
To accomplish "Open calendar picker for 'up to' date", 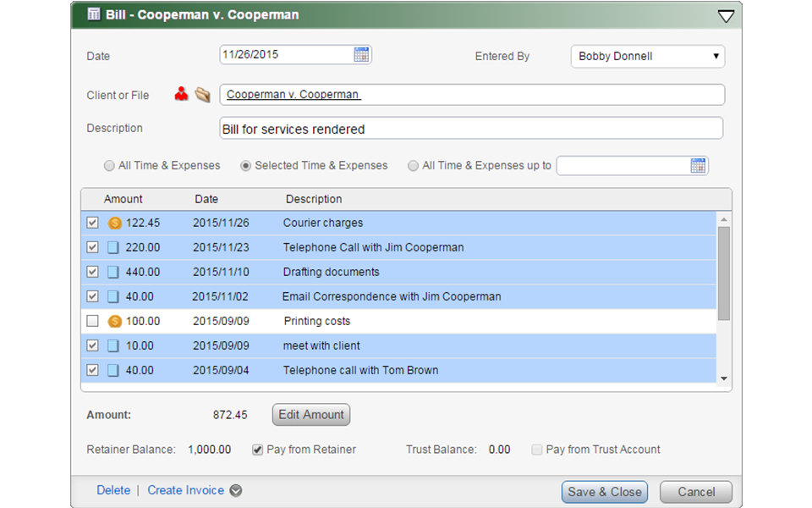I will pyautogui.click(x=698, y=165).
